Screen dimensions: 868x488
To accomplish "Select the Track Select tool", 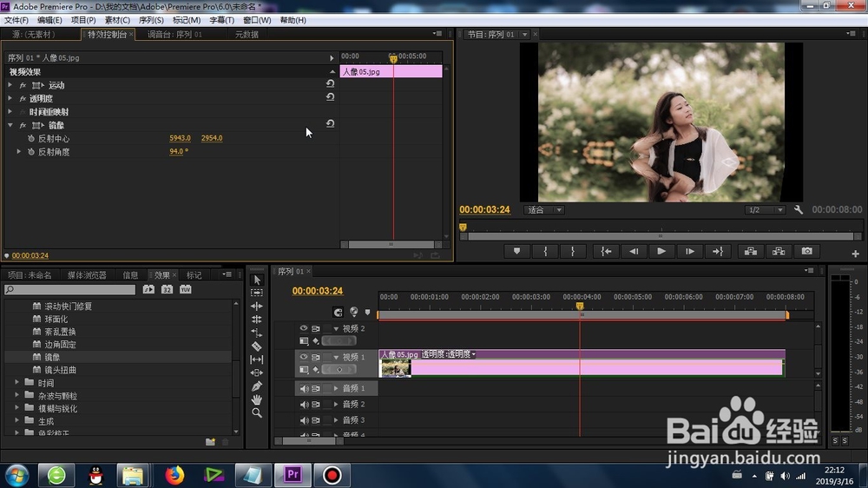I will pos(257,293).
